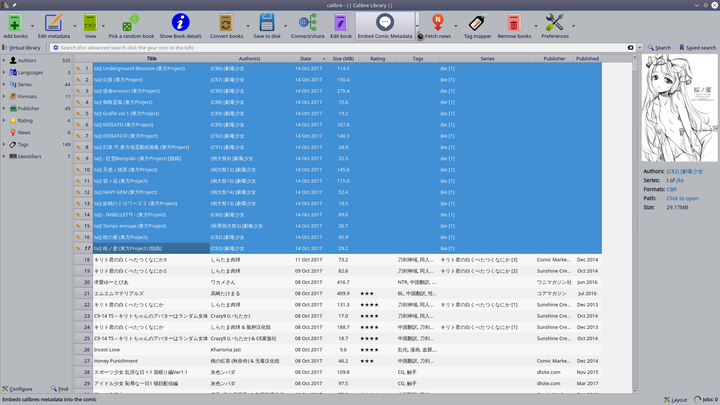The height and width of the screenshot is (405, 720).
Task: Show Book details
Action: tap(180, 21)
